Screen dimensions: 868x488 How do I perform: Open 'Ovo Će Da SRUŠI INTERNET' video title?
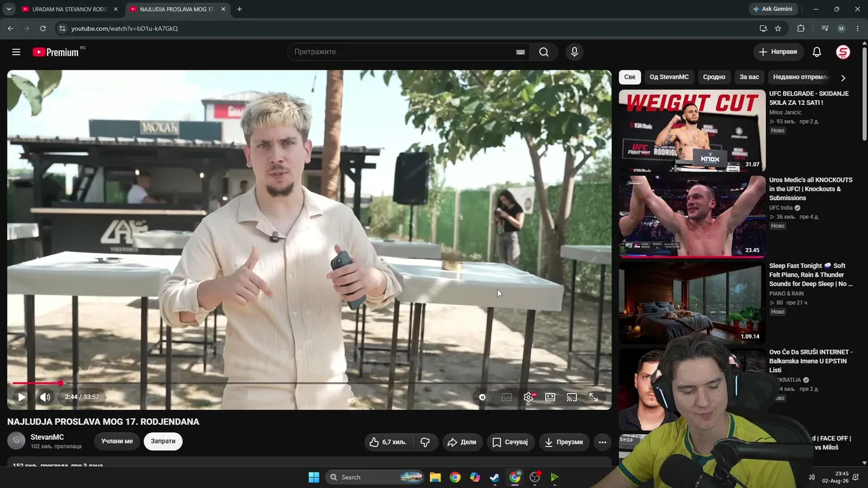tap(810, 361)
